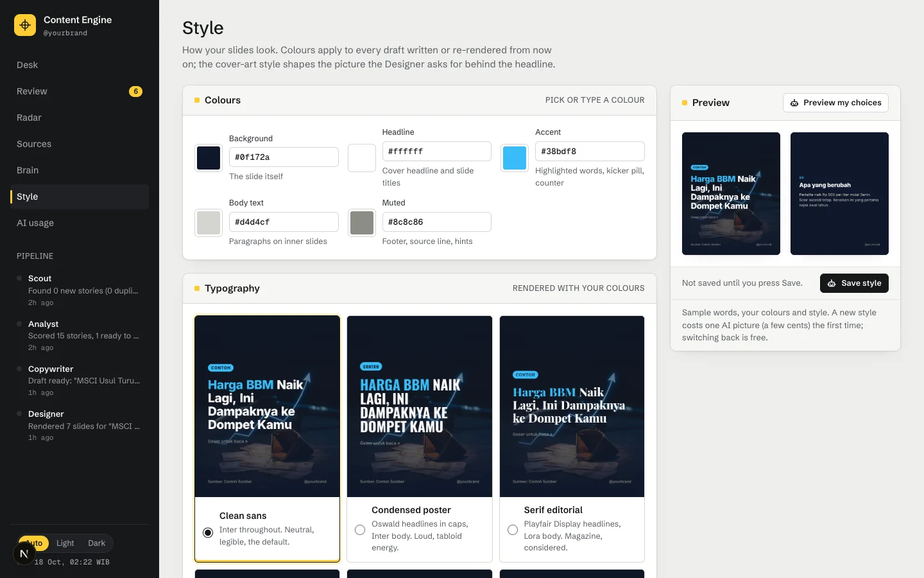The image size is (924, 578).
Task: Switch theme to Light
Action: coord(65,543)
